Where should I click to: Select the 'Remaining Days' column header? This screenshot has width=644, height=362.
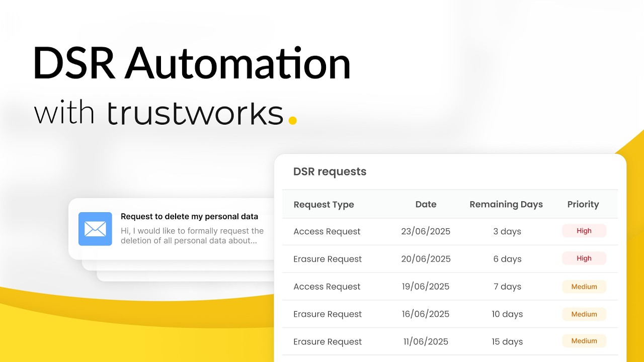(506, 204)
